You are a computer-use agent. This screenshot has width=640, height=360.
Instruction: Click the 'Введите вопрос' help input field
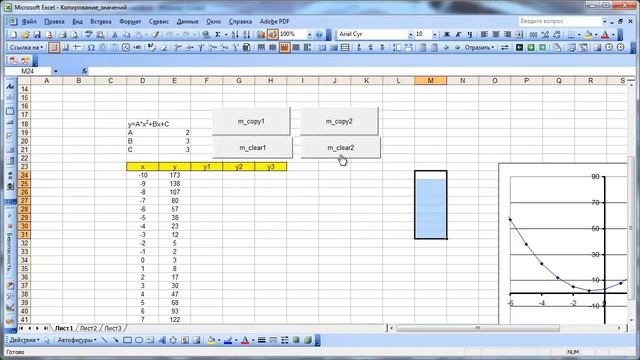(560, 21)
